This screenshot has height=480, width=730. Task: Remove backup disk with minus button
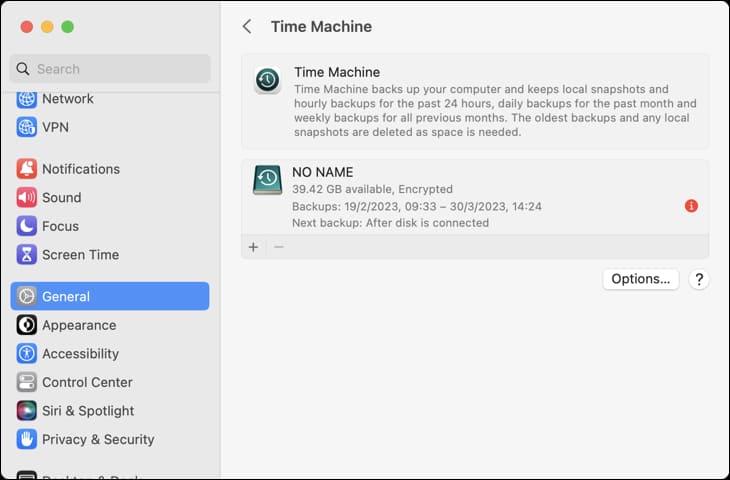click(x=279, y=247)
